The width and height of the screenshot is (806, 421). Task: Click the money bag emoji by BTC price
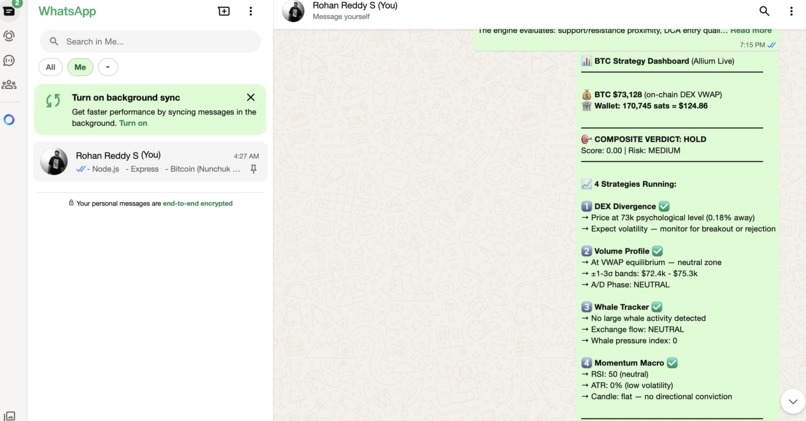587,95
